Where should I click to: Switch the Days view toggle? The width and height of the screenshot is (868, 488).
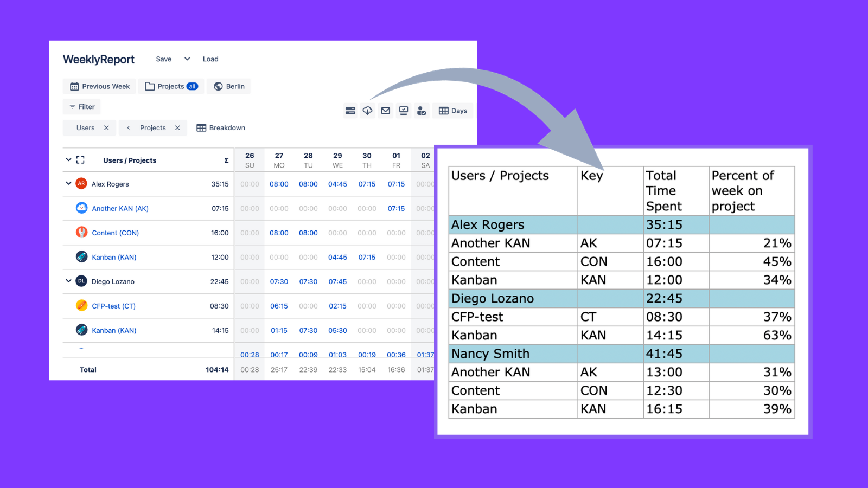452,111
